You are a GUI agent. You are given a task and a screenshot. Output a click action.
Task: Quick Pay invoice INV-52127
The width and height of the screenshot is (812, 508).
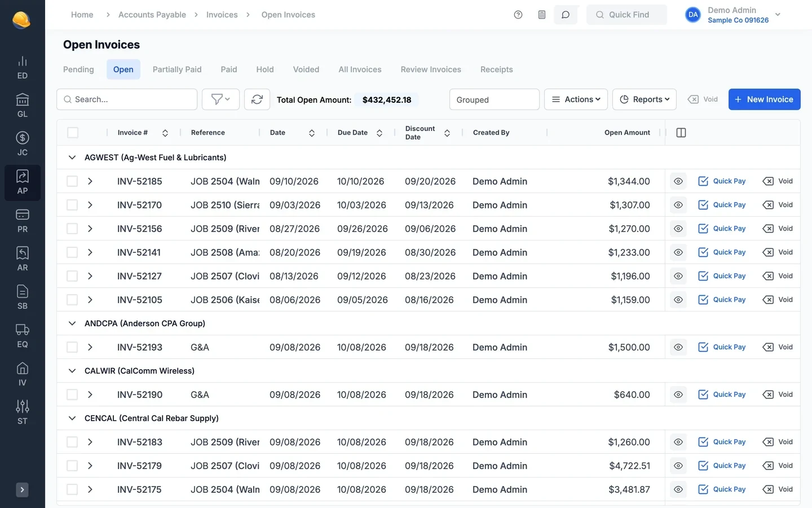[x=722, y=276]
